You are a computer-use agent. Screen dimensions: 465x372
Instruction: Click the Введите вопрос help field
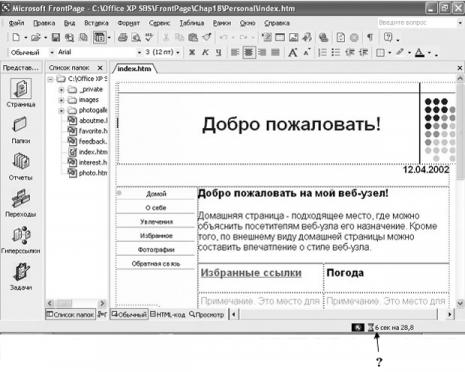click(417, 23)
